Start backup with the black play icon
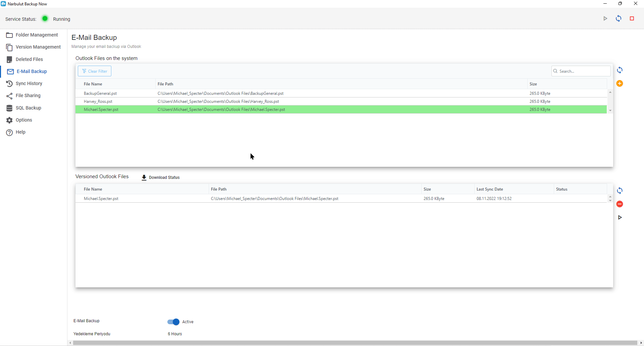 tap(620, 217)
